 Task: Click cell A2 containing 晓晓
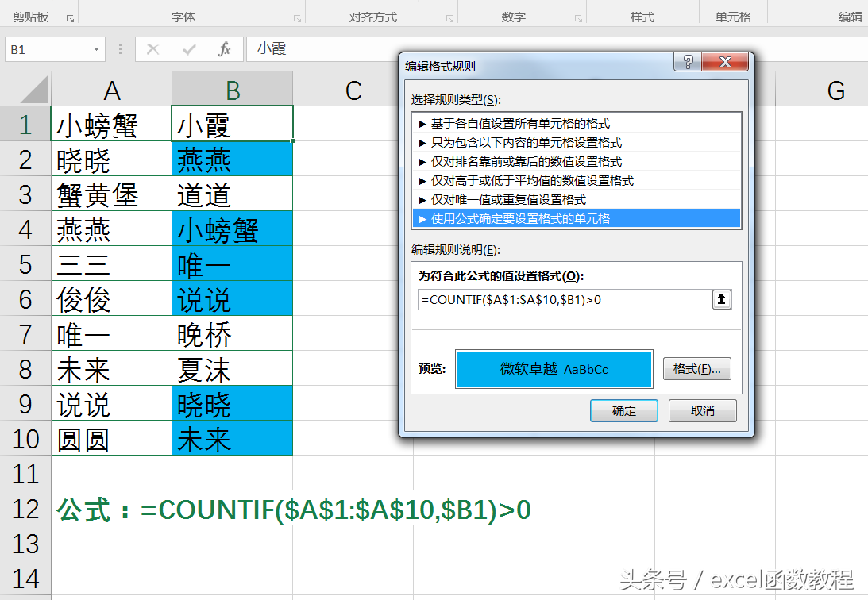[111, 160]
